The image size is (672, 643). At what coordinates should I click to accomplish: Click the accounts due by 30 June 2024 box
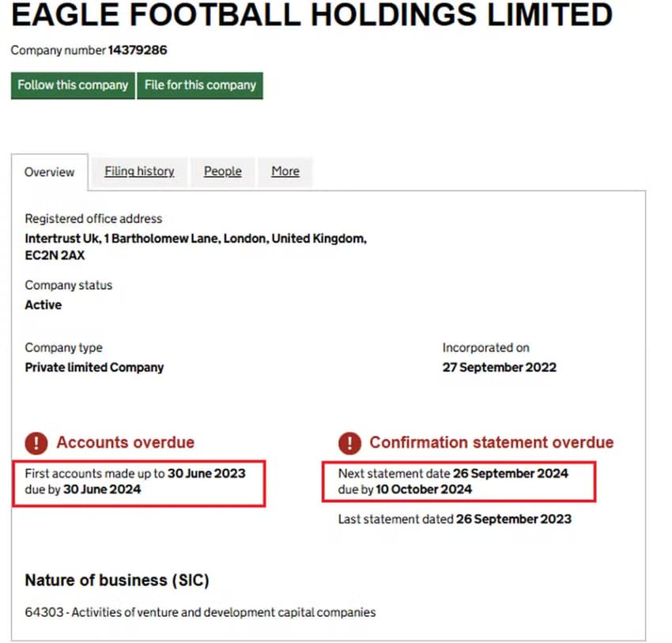[x=139, y=483]
